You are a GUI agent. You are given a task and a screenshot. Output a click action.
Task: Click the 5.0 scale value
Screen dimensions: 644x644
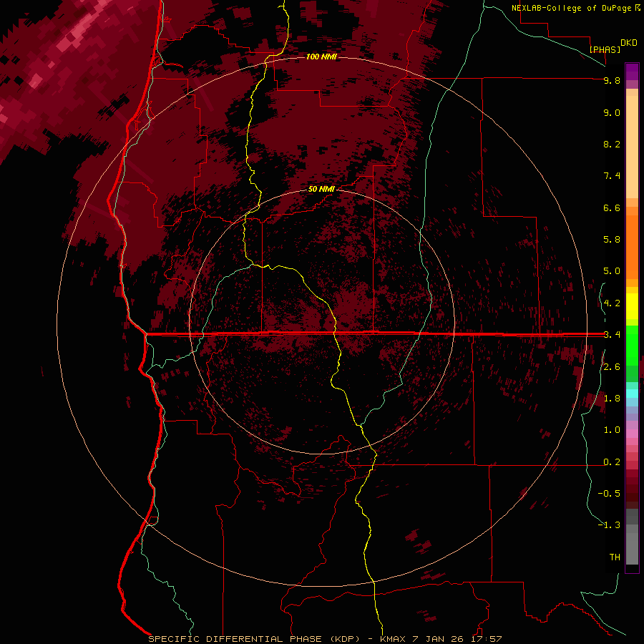pos(612,271)
